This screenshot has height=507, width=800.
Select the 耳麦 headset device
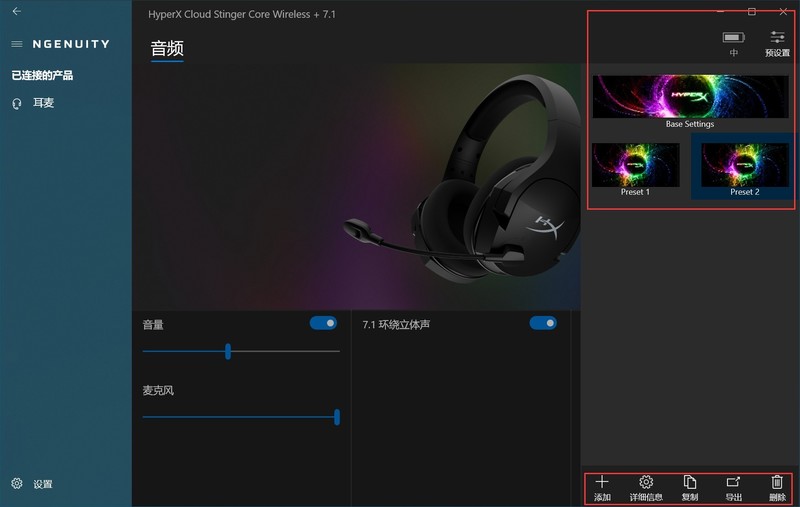click(33, 103)
